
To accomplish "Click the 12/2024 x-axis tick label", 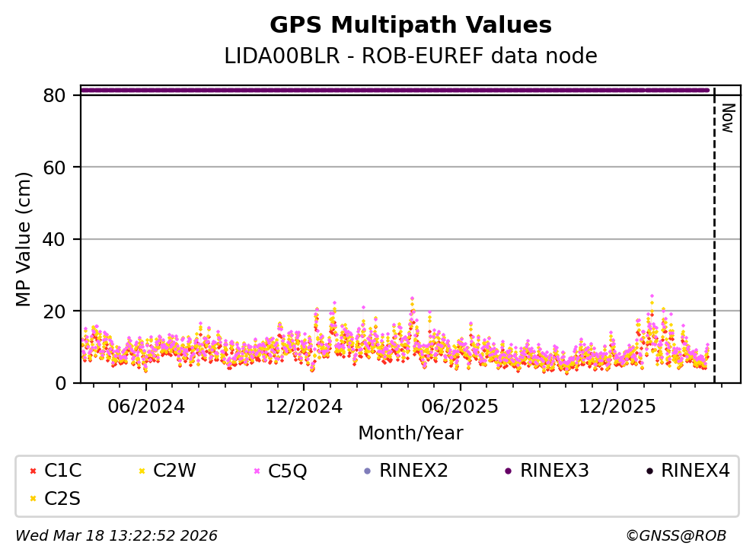I will pyautogui.click(x=303, y=406).
